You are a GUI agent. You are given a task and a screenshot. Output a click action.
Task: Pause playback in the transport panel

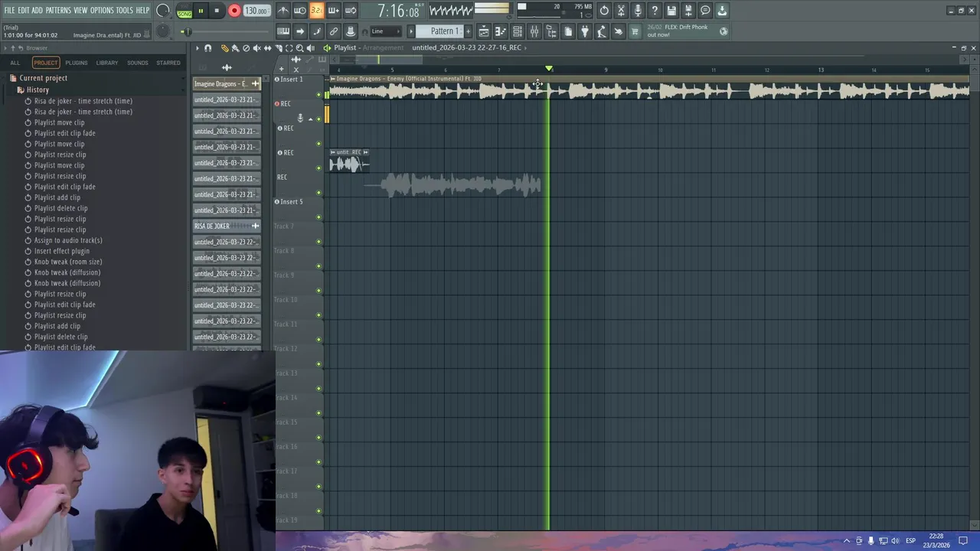(201, 11)
